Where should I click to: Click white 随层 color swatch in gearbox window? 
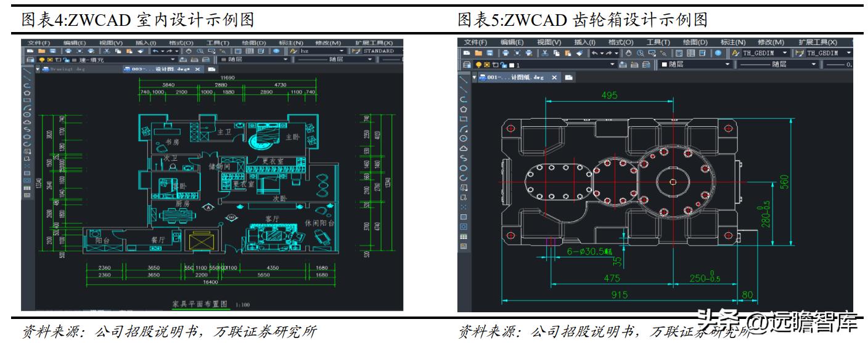665,65
